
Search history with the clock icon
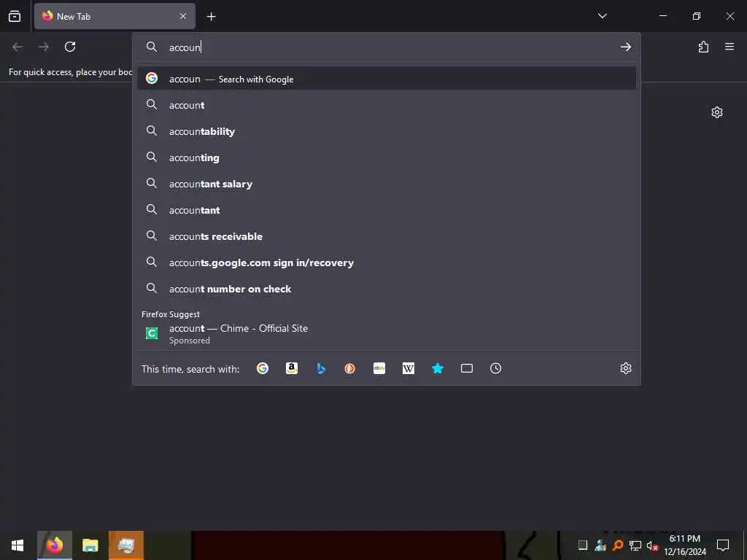495,368
